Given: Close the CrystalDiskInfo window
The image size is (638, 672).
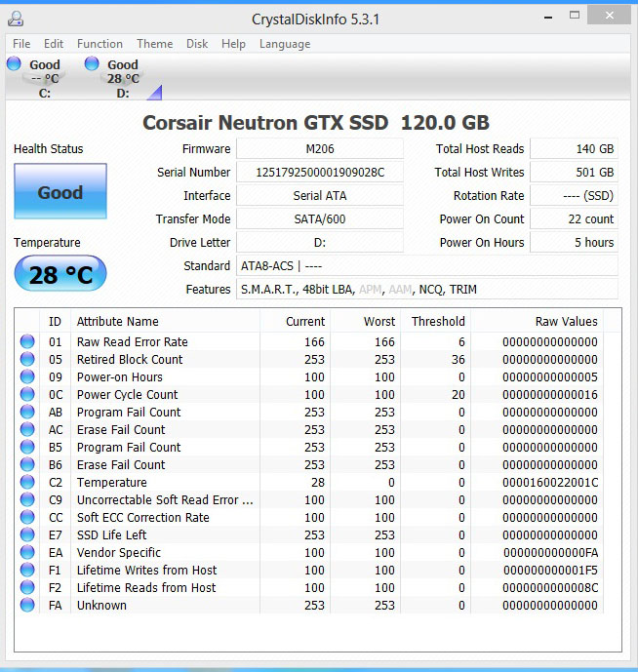Looking at the screenshot, I should point(610,16).
